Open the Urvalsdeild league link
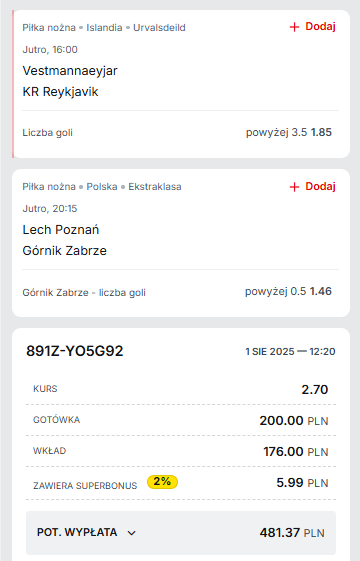 [159, 28]
